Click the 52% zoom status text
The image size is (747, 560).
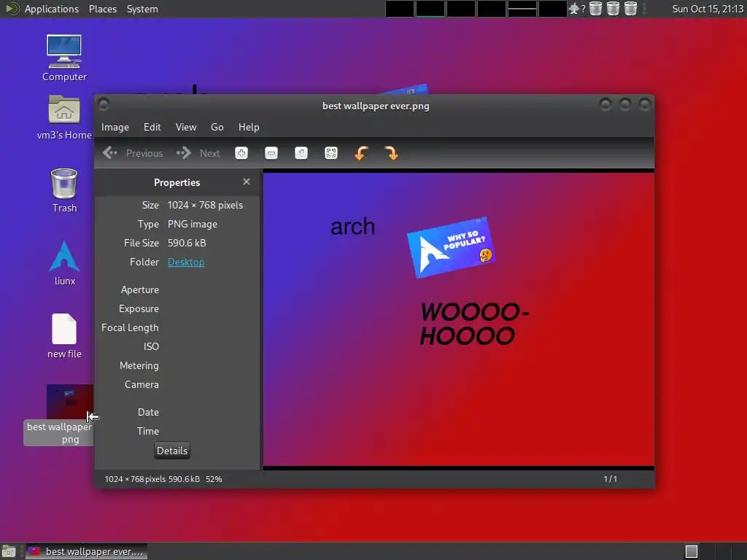click(x=214, y=479)
